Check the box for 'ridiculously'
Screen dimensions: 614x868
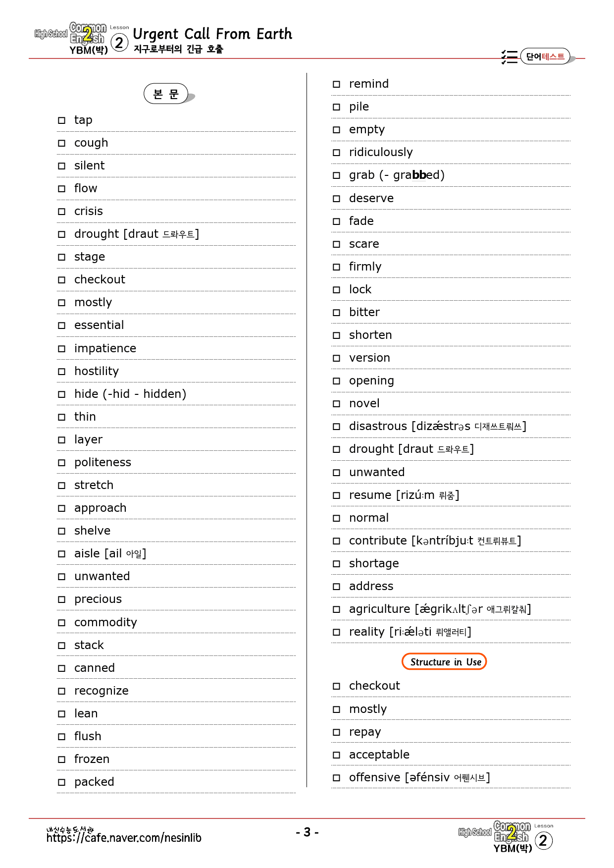336,153
